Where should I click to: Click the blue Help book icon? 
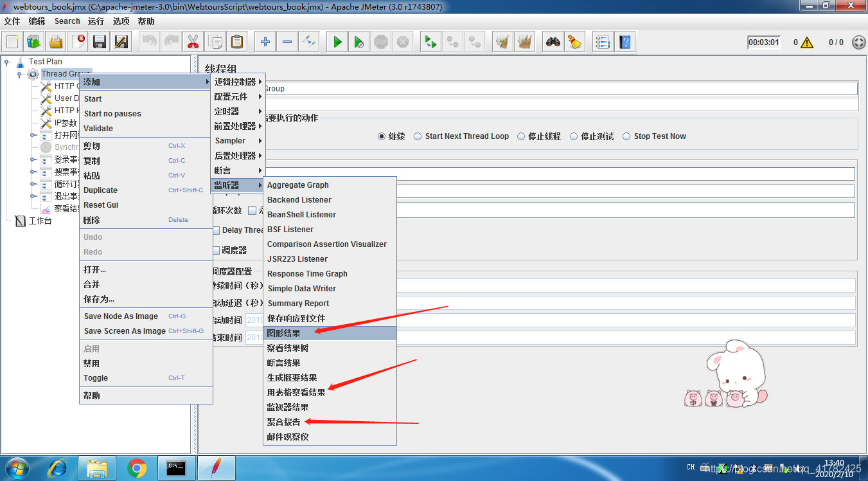(x=624, y=42)
